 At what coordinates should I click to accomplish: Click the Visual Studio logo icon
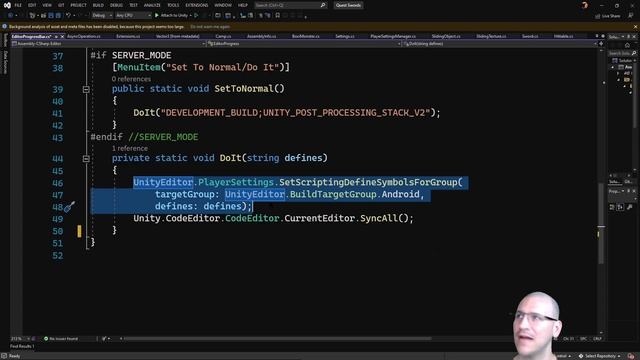[7, 5]
